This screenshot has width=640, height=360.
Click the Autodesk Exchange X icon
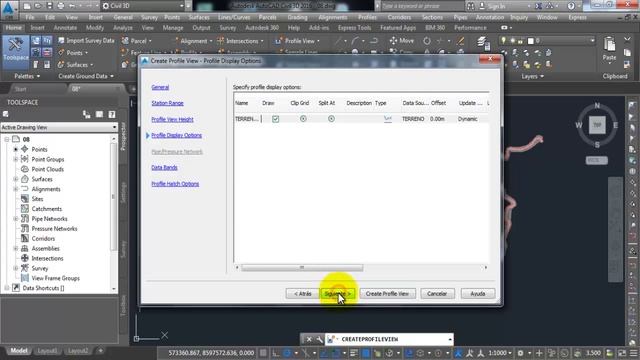pyautogui.click(x=539, y=6)
